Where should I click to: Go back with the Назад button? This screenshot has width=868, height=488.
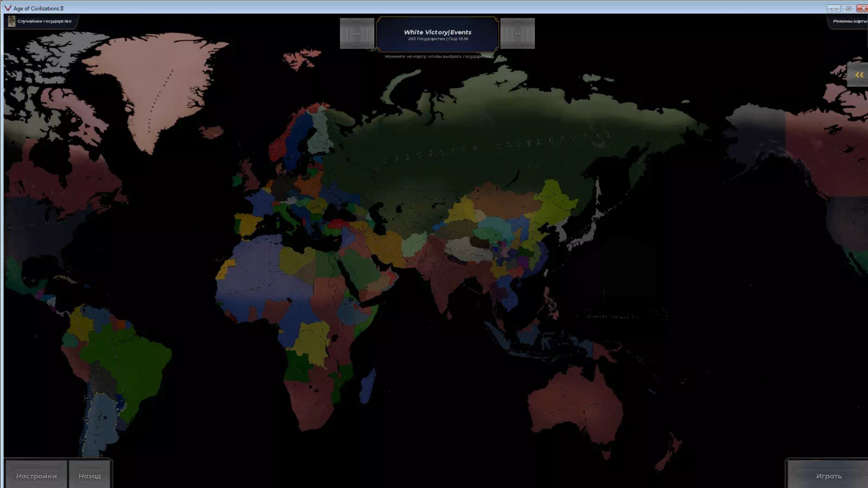(90, 476)
